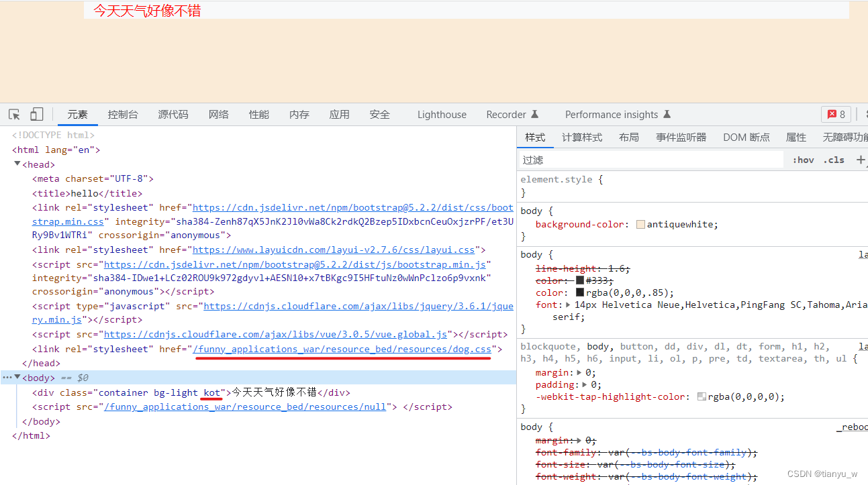Switch to the 网络 panel tab
Screen dimensions: 868x485
[x=218, y=114]
